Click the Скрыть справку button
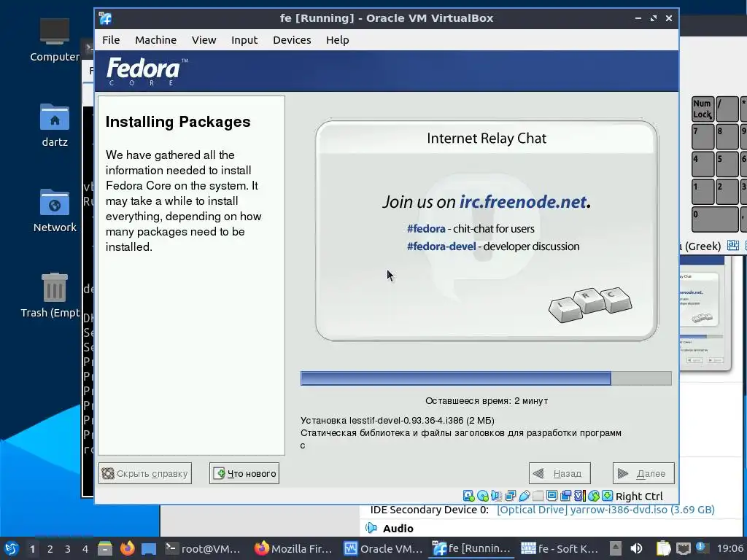 [145, 473]
